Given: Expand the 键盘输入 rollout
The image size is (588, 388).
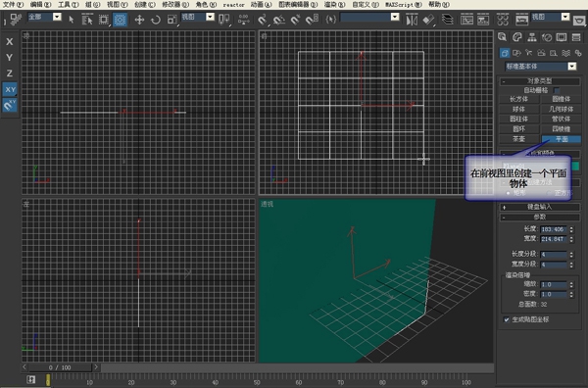Looking at the screenshot, I should (540, 207).
